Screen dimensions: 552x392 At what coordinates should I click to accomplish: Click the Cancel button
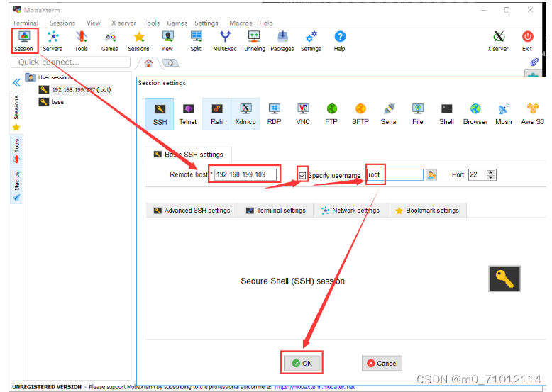pyautogui.click(x=382, y=363)
